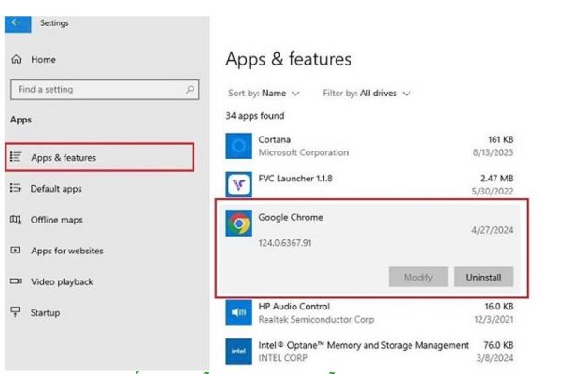
Task: Click the Home icon in sidebar
Action: coord(16,59)
